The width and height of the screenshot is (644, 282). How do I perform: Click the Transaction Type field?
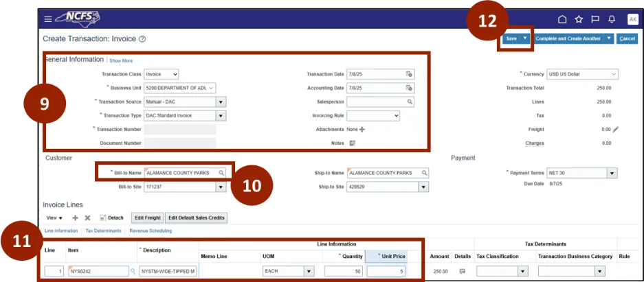180,115
